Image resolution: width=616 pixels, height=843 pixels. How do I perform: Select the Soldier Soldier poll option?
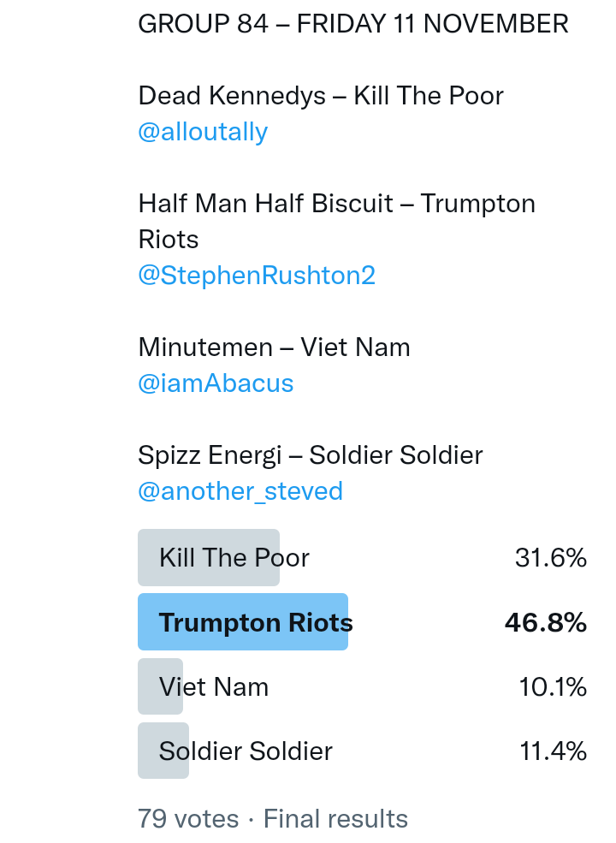click(x=163, y=751)
